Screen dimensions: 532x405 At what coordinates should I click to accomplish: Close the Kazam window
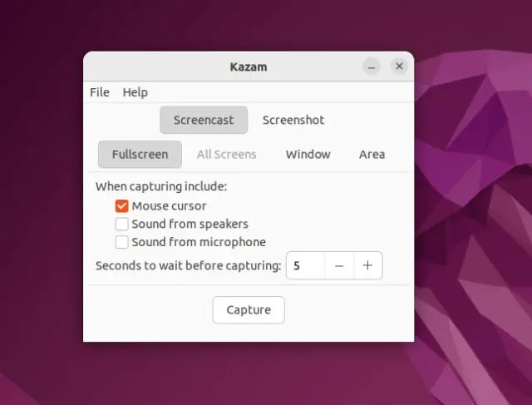(399, 67)
